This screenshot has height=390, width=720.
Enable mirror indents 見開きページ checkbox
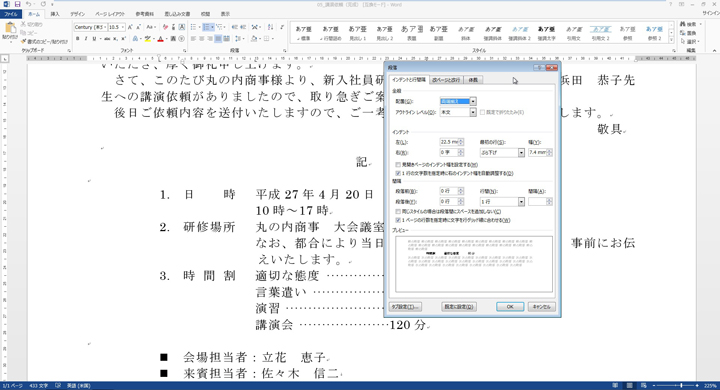click(x=398, y=164)
